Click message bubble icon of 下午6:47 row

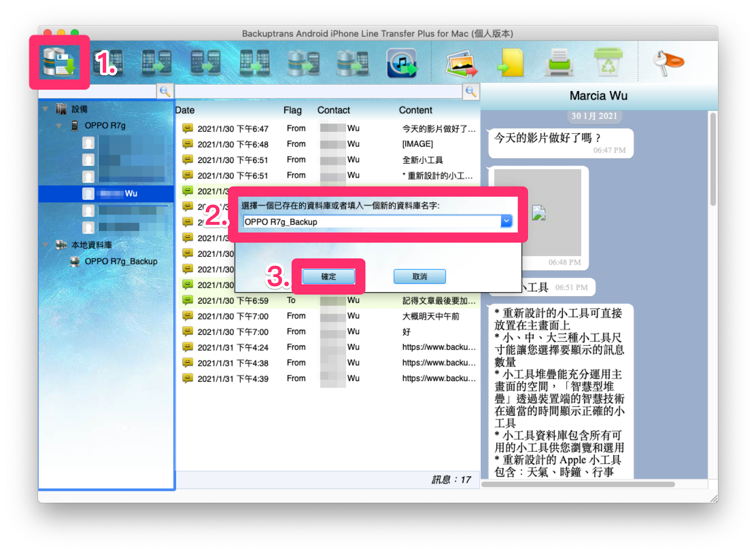(188, 128)
